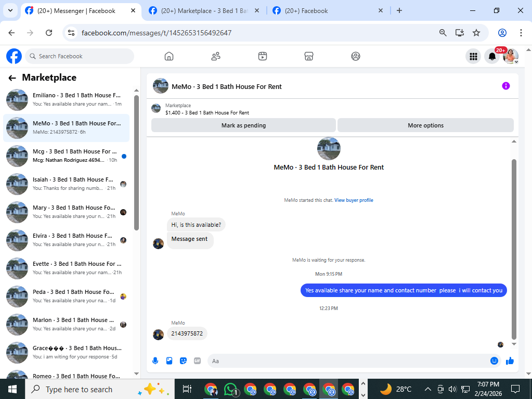Click the back arrow next to Marketplace
The width and height of the screenshot is (532, 399).
tap(12, 78)
